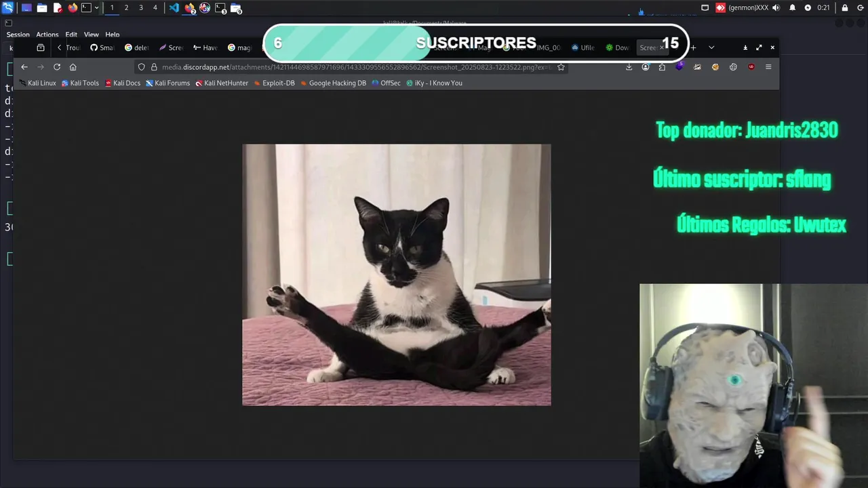The height and width of the screenshot is (488, 868).
Task: Open the notifications bell icon
Action: (792, 8)
